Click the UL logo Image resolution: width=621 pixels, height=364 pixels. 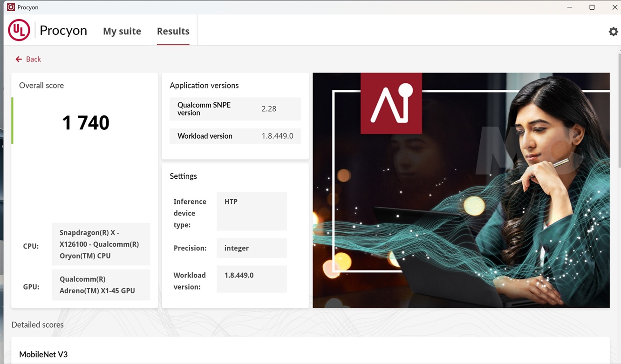click(19, 30)
